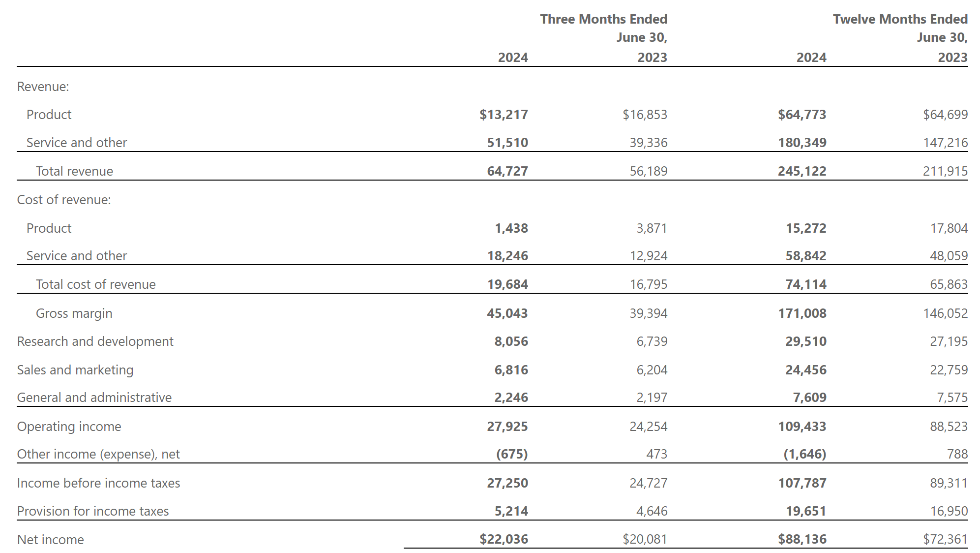Image resolution: width=980 pixels, height=553 pixels.
Task: Click the Total revenue row label
Action: 74,171
